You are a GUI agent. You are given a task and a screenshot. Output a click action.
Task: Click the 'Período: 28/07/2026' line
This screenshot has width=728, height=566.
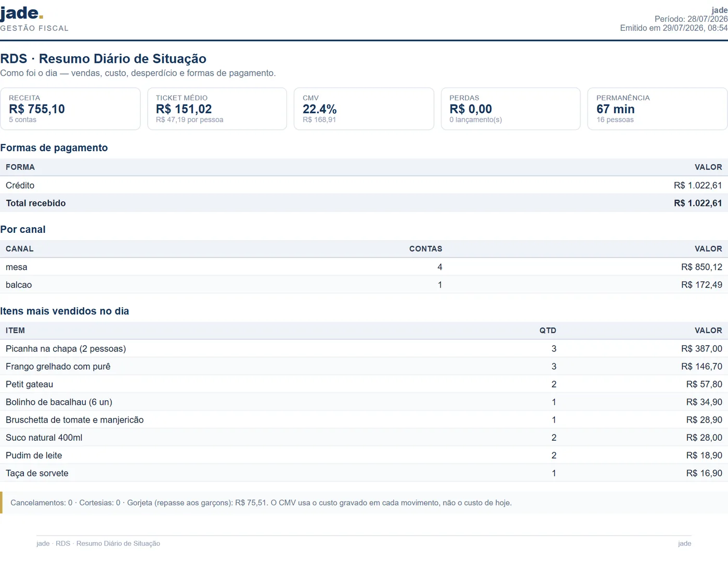pos(691,19)
